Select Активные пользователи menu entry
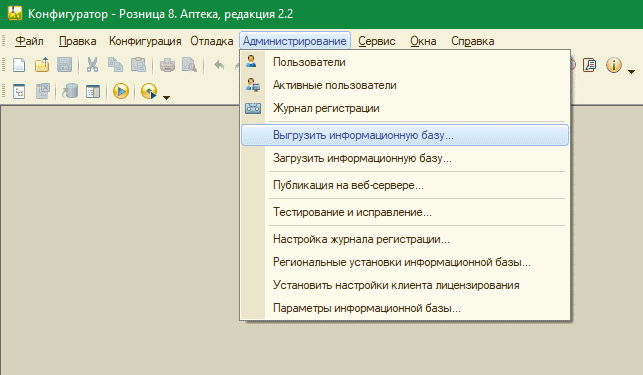 click(x=405, y=85)
